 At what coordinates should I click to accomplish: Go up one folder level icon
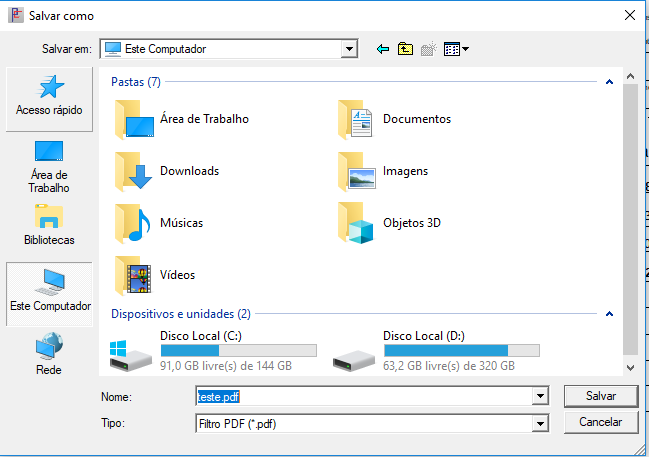click(405, 49)
